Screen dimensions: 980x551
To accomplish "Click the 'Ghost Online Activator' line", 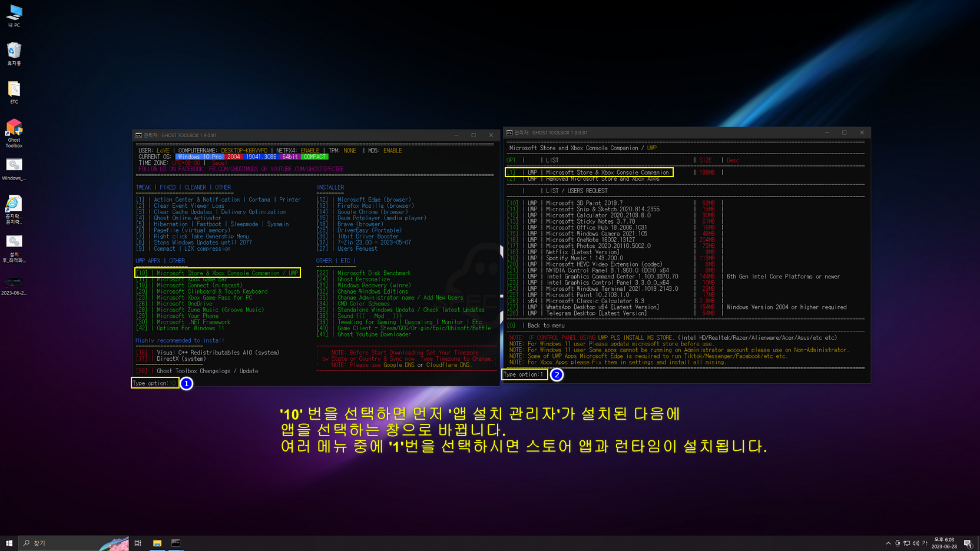I will (178, 218).
